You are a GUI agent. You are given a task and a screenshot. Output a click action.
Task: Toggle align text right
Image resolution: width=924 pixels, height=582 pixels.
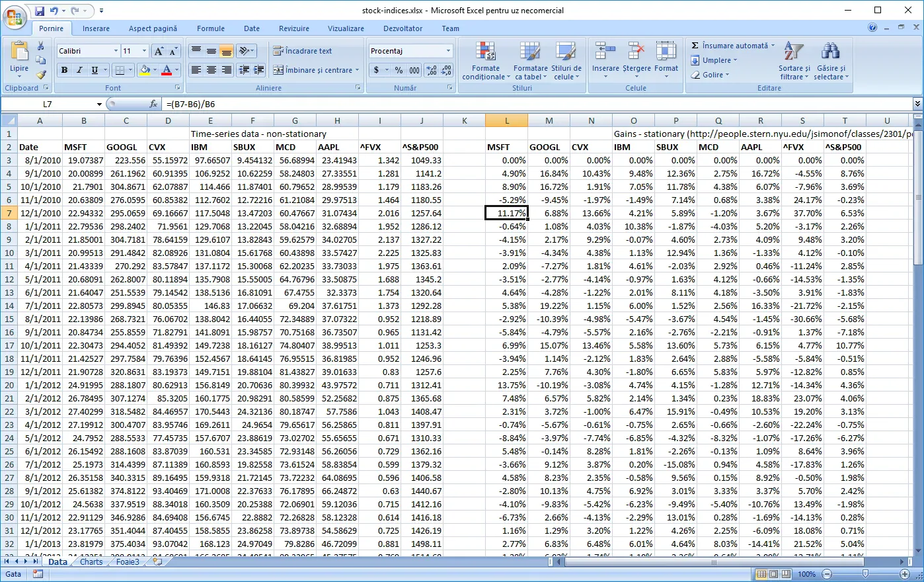tap(227, 70)
